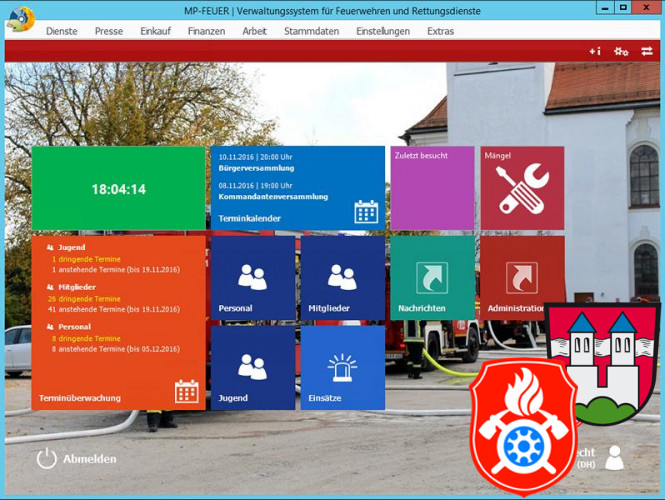
Task: Open the Administration tile
Action: point(521,278)
